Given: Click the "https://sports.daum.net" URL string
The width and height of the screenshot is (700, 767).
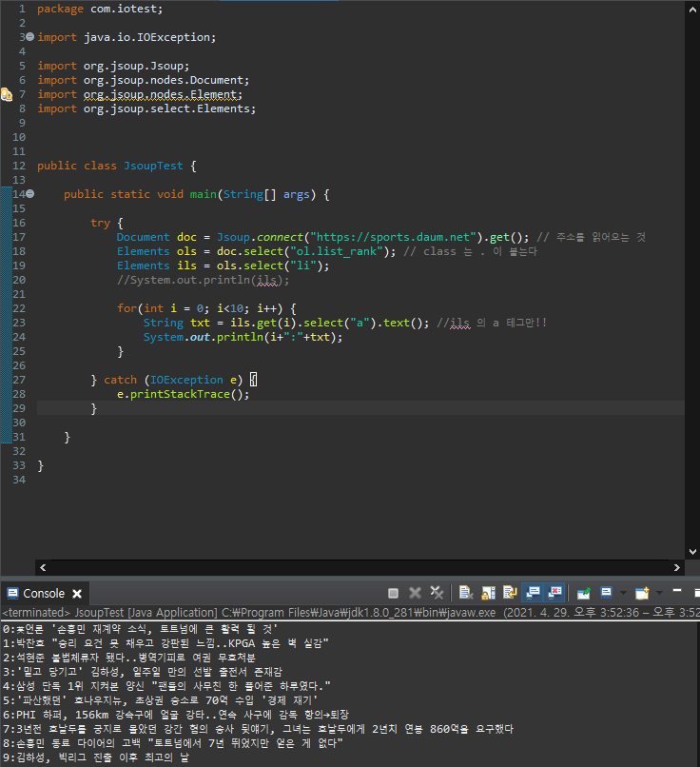Looking at the screenshot, I should pyautogui.click(x=393, y=237).
